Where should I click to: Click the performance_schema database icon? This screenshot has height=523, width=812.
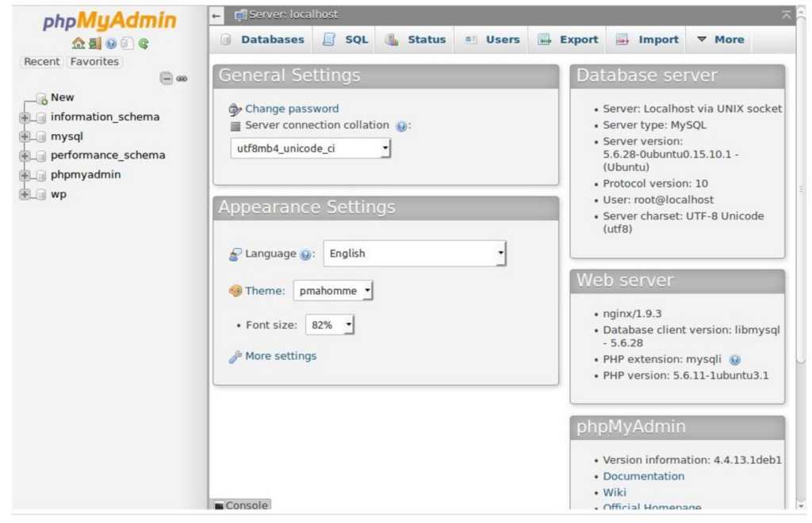point(41,155)
